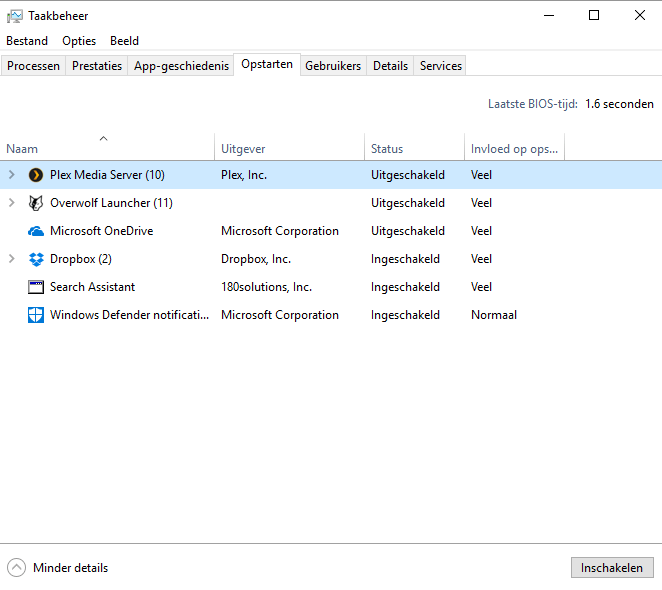Click Uitgeschakeld status in the OneDrive row
Viewport: 662px width, 590px height.
[408, 231]
